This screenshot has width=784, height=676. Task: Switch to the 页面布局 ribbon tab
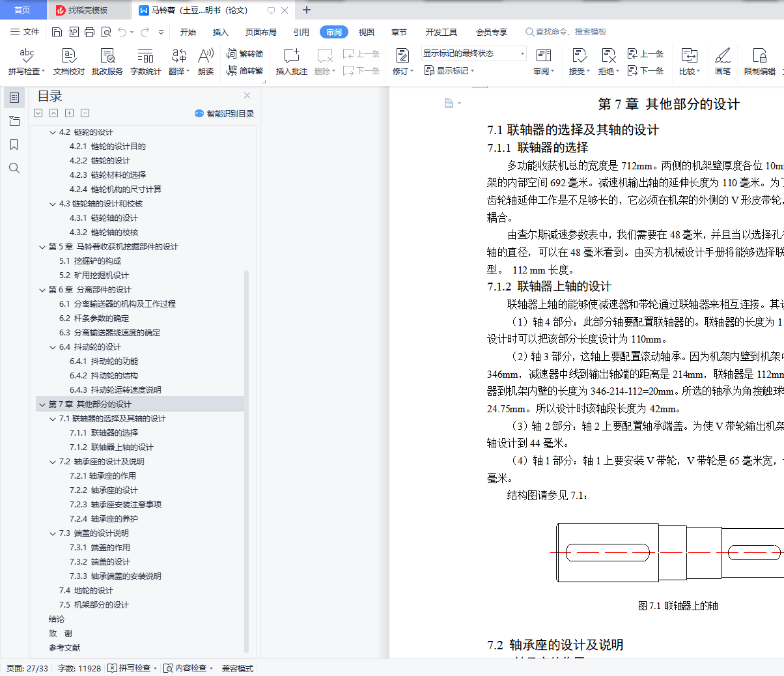point(261,32)
